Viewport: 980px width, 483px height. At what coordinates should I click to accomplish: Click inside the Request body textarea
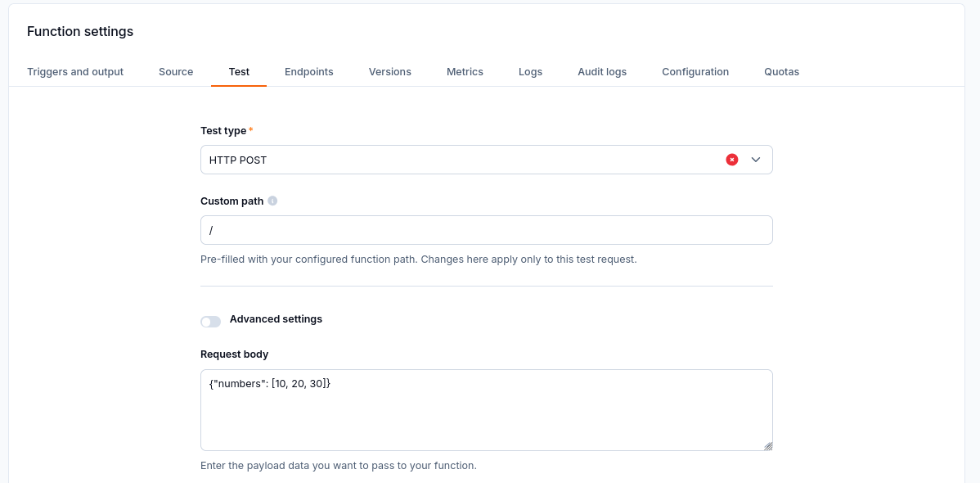[x=486, y=410]
